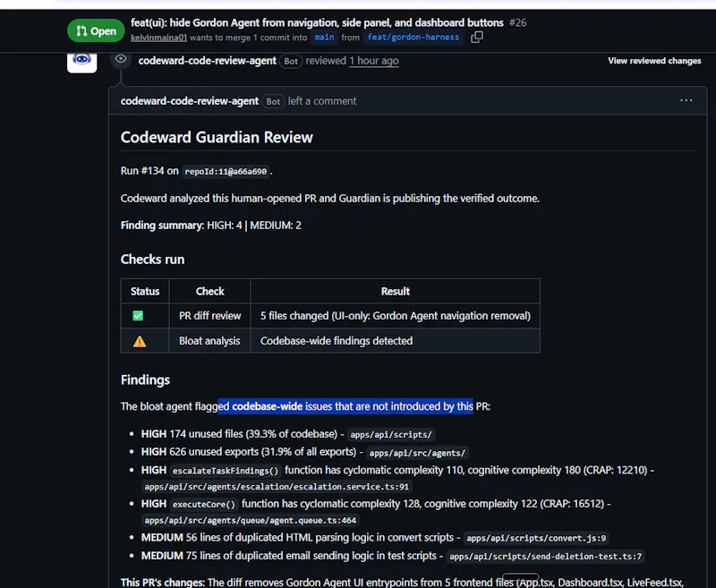Click the Check table column header
This screenshot has height=588, width=716.
[209, 291]
